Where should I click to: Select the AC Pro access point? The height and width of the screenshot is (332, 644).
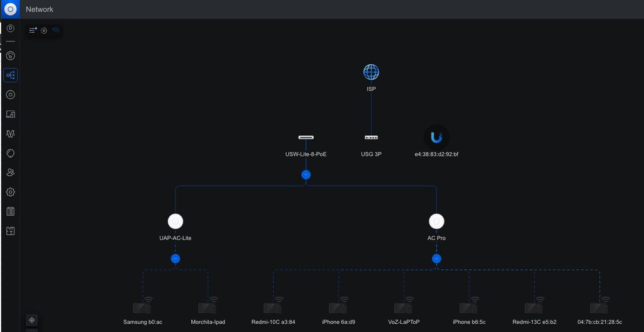(436, 221)
